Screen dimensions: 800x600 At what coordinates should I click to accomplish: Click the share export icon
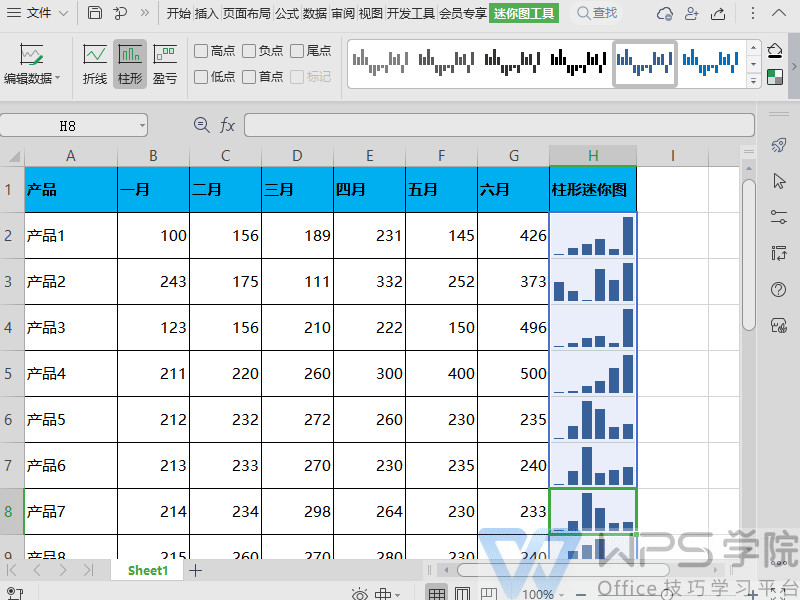(718, 13)
